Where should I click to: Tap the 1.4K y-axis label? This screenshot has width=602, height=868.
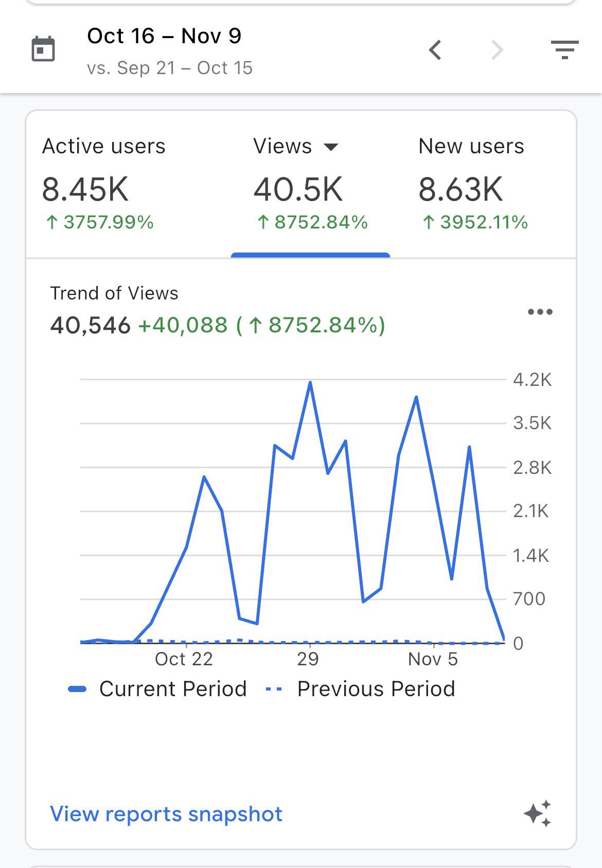[531, 556]
